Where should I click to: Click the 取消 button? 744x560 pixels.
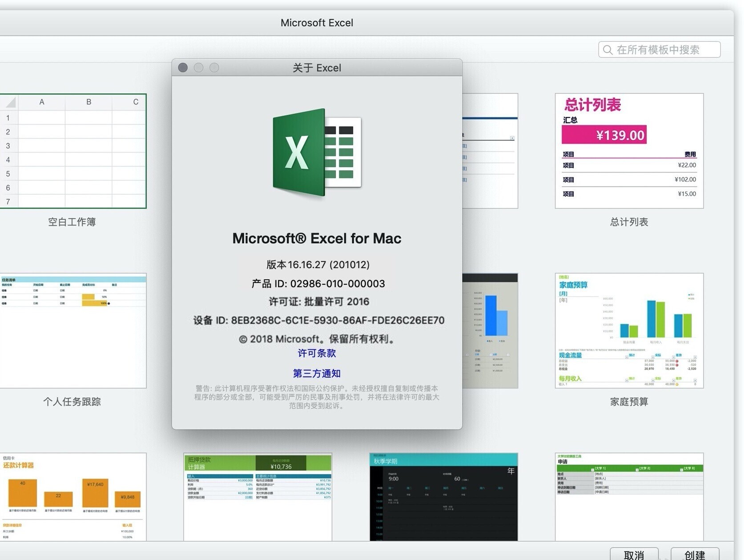point(634,554)
